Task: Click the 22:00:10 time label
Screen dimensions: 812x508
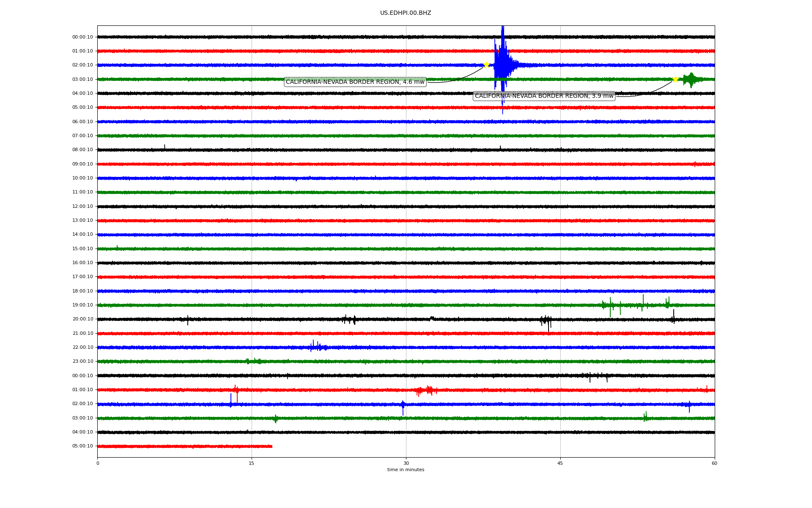Action: (x=82, y=348)
